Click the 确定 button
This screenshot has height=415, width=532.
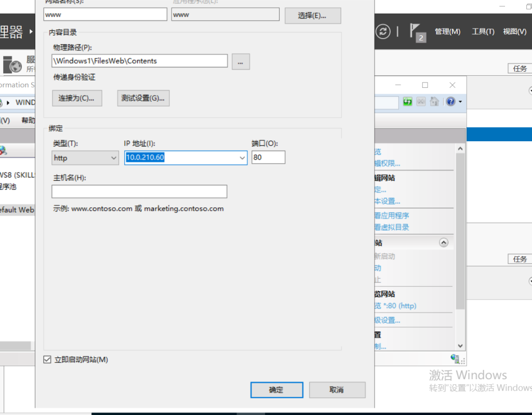click(276, 390)
